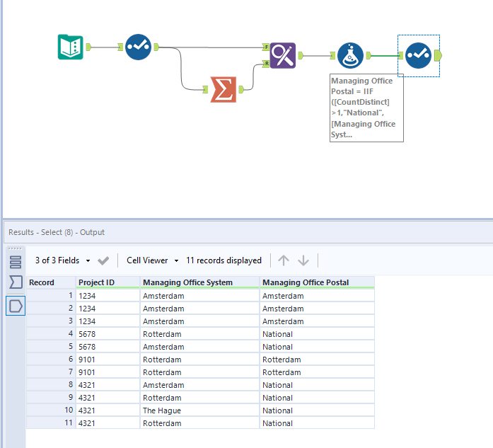Click the output anchor of the final Select tool
The width and height of the screenshot is (493, 448).
[x=438, y=55]
